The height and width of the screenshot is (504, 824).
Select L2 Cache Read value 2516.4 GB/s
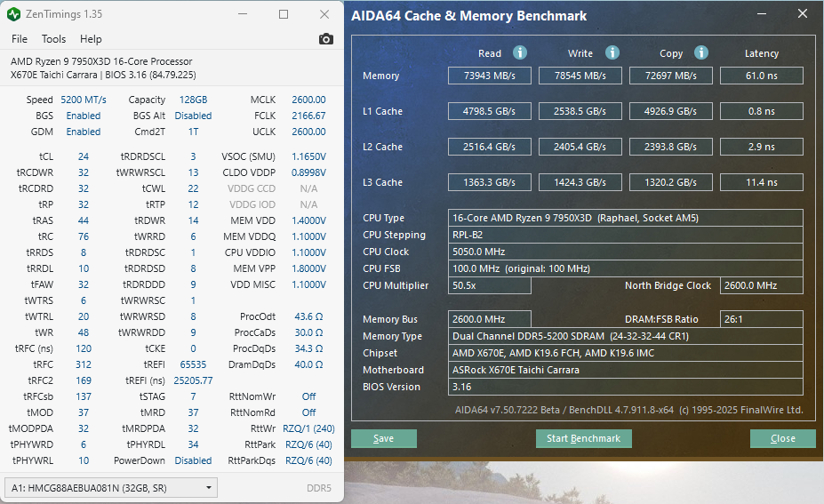pyautogui.click(x=489, y=147)
